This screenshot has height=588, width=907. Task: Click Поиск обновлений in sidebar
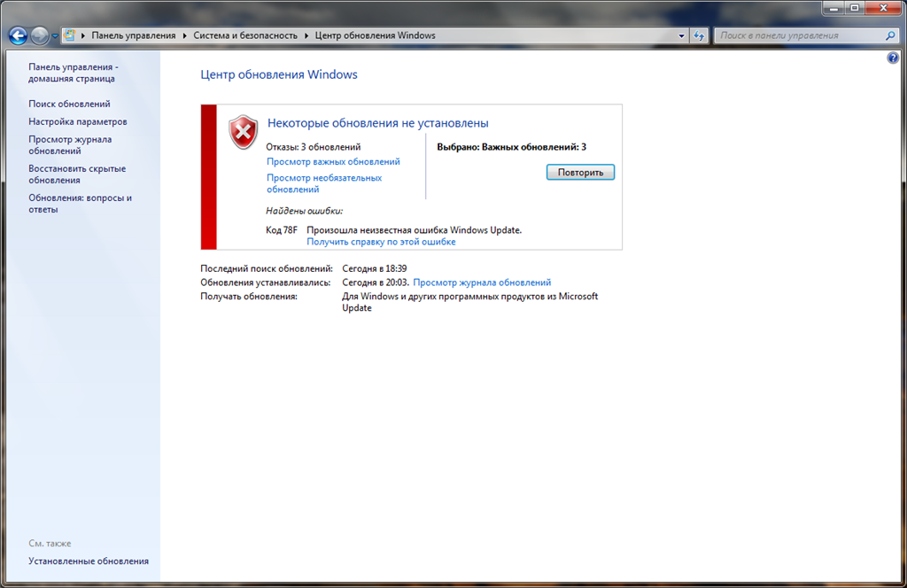point(69,104)
